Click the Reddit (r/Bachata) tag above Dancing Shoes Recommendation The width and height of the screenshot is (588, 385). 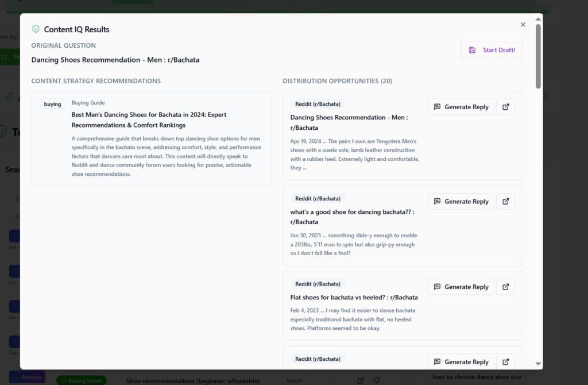[318, 104]
